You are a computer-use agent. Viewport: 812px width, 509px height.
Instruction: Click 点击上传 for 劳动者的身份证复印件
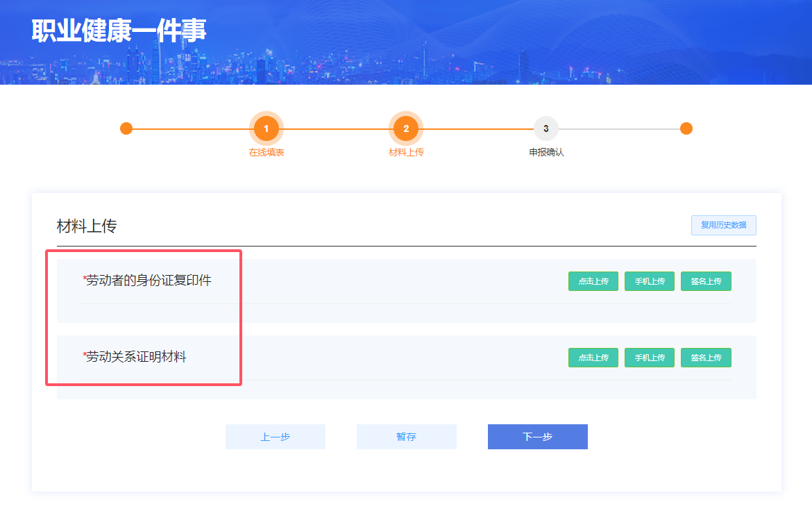coord(593,281)
